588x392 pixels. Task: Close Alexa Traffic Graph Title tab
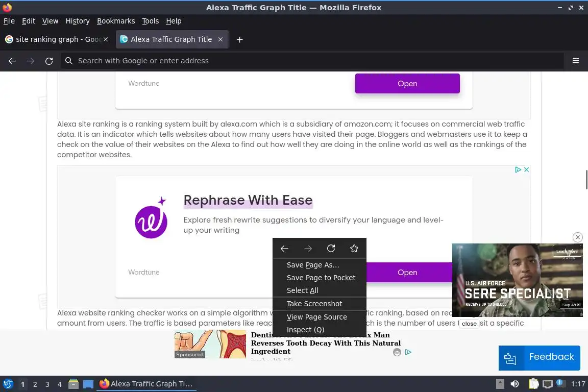coord(220,39)
